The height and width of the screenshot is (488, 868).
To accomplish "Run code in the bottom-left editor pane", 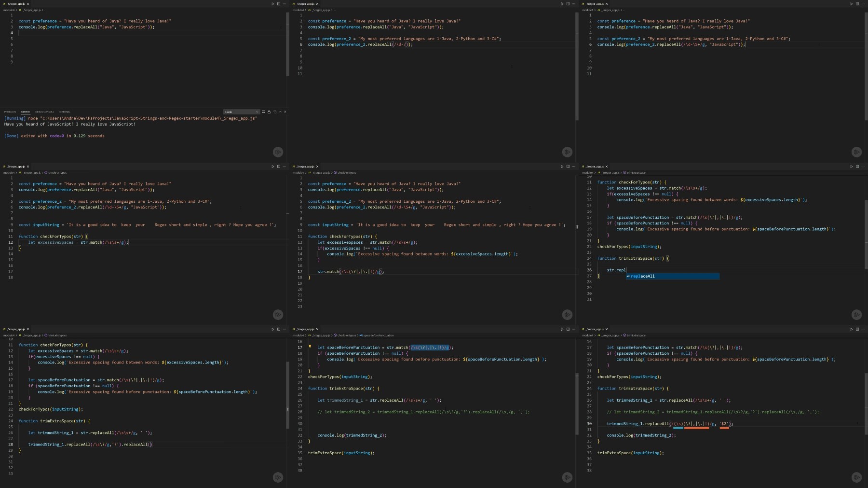I will tap(272, 329).
